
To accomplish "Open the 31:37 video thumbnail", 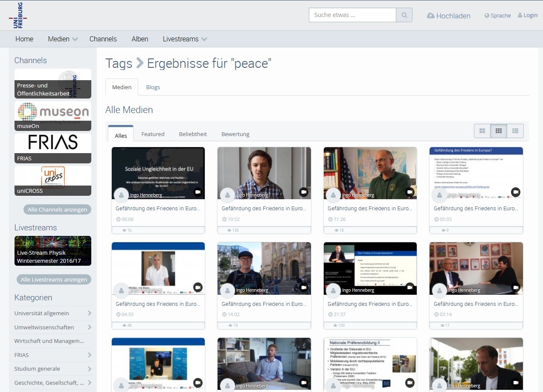I will [x=370, y=269].
